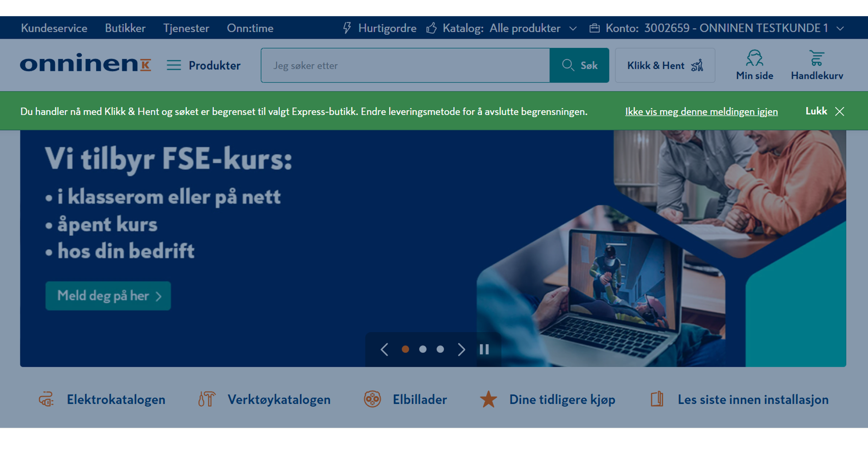Open Butikker menu item
This screenshot has width=868, height=461.
(125, 28)
